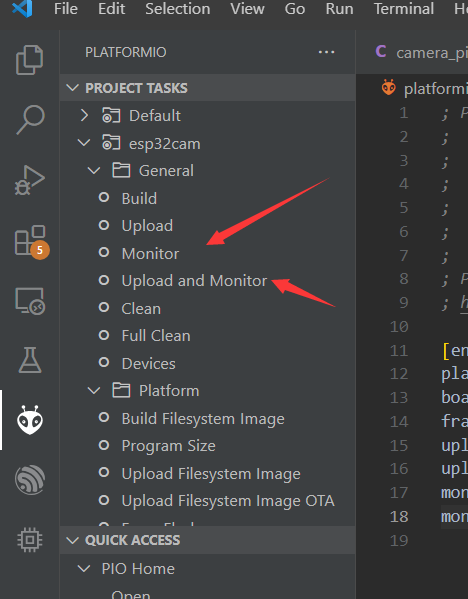
Task: Collapse the QUICK ACCESS section
Action: coord(73,540)
